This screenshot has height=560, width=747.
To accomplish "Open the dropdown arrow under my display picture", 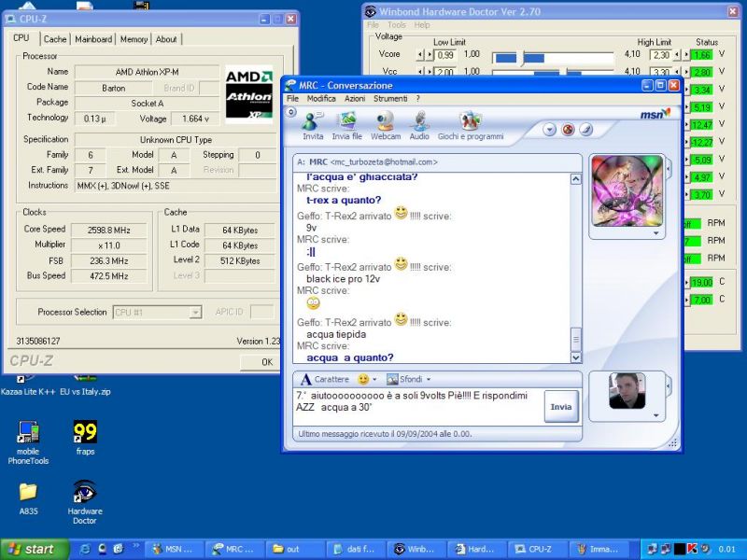I will [x=655, y=415].
